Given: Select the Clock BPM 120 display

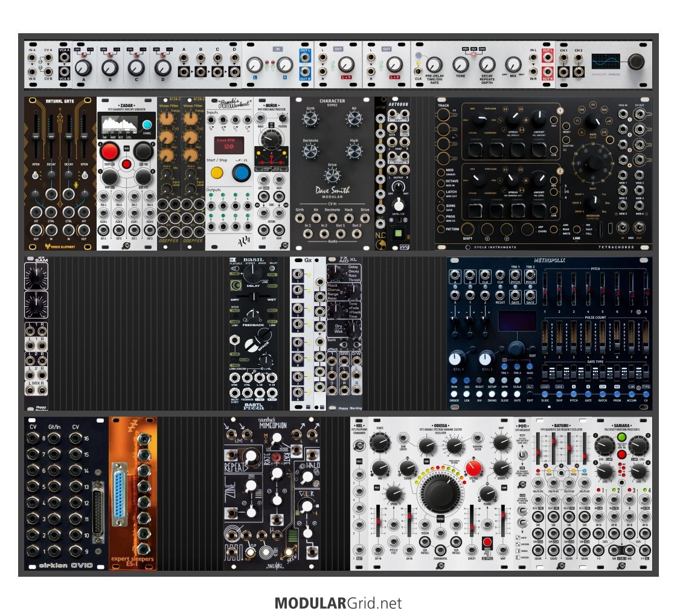Looking at the screenshot, I should (229, 146).
